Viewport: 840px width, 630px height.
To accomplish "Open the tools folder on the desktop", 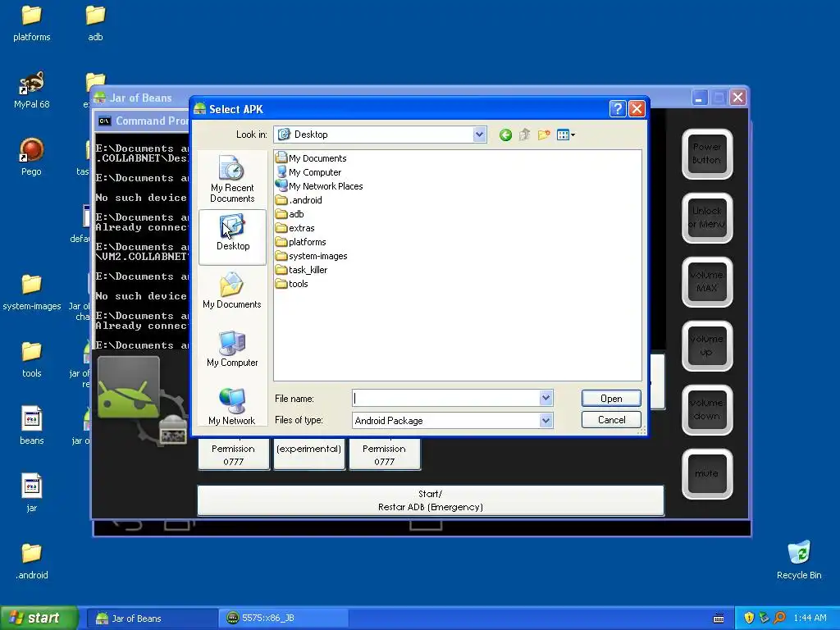I will pos(32,359).
